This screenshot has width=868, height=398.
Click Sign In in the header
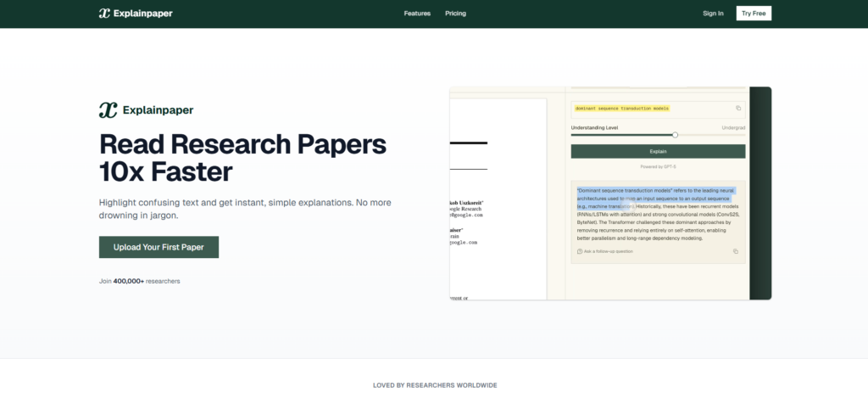coord(713,14)
